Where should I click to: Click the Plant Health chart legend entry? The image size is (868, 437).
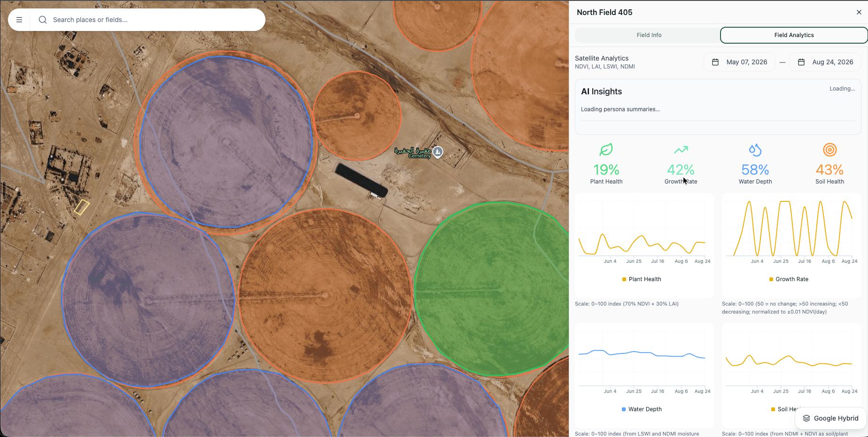tap(642, 279)
